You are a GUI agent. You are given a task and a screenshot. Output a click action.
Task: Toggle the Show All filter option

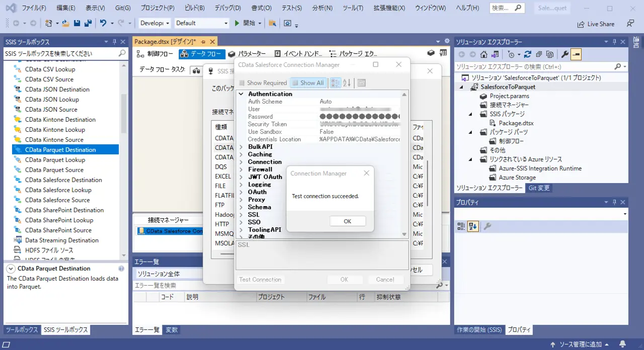308,83
